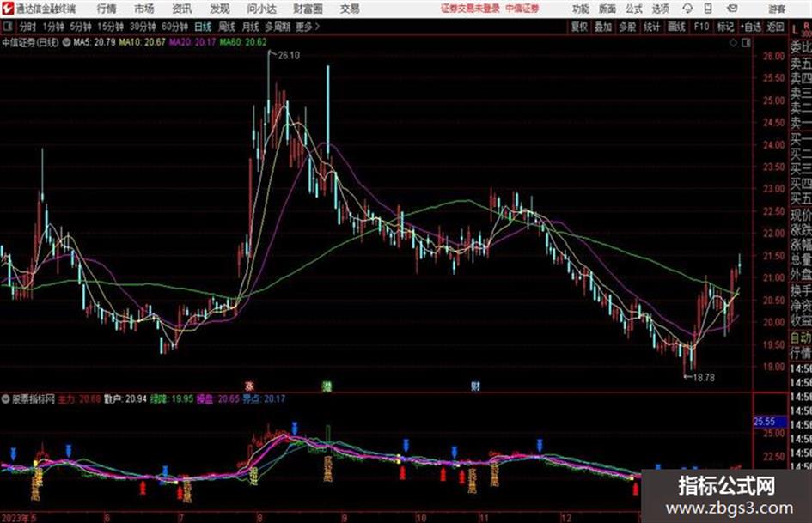
Task: Click the customer service headset icon
Action: pyautogui.click(x=687, y=9)
